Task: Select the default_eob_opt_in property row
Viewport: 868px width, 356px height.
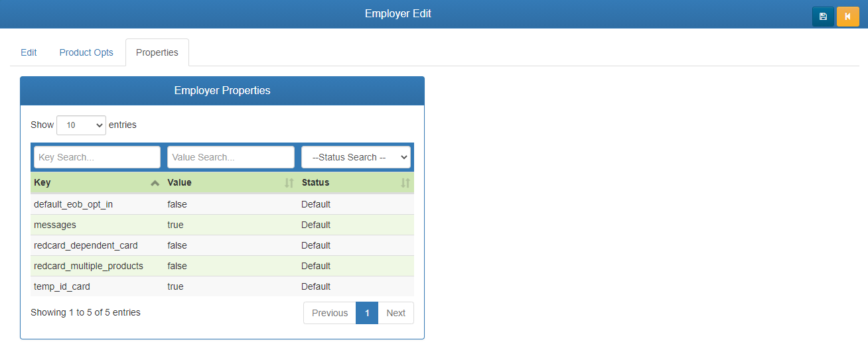Action: click(74, 204)
